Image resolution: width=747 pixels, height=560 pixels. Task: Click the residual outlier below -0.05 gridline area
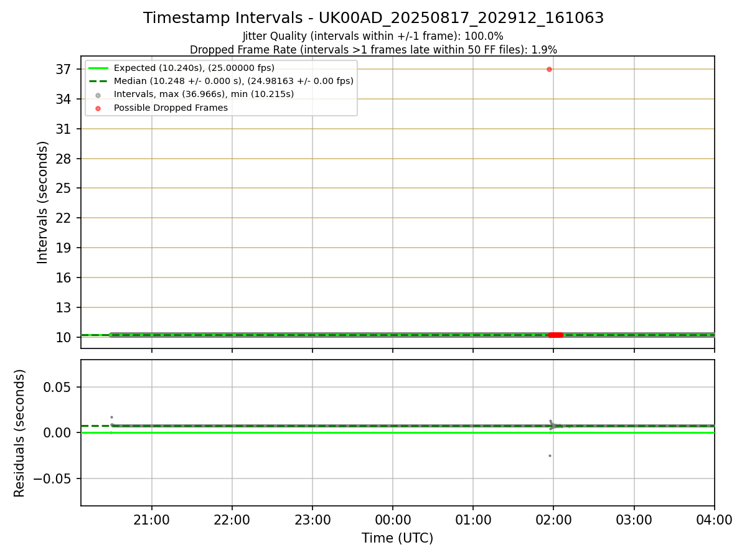(550, 455)
